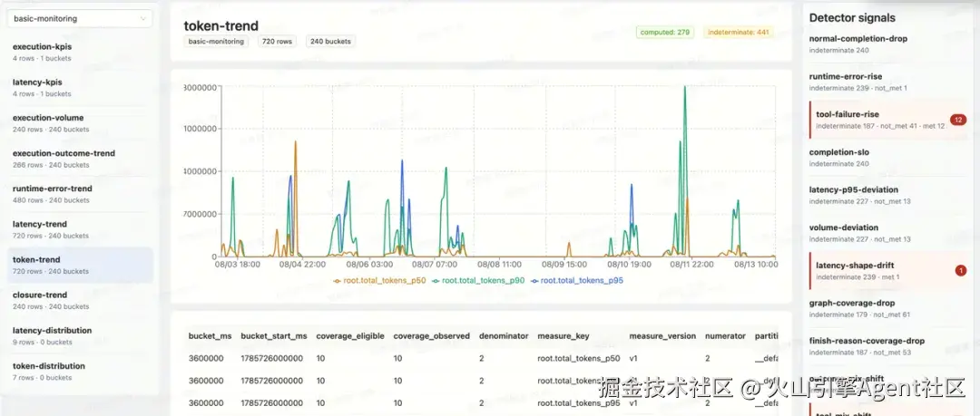Toggle root.total_tokens_p95 legend series

(x=577, y=280)
